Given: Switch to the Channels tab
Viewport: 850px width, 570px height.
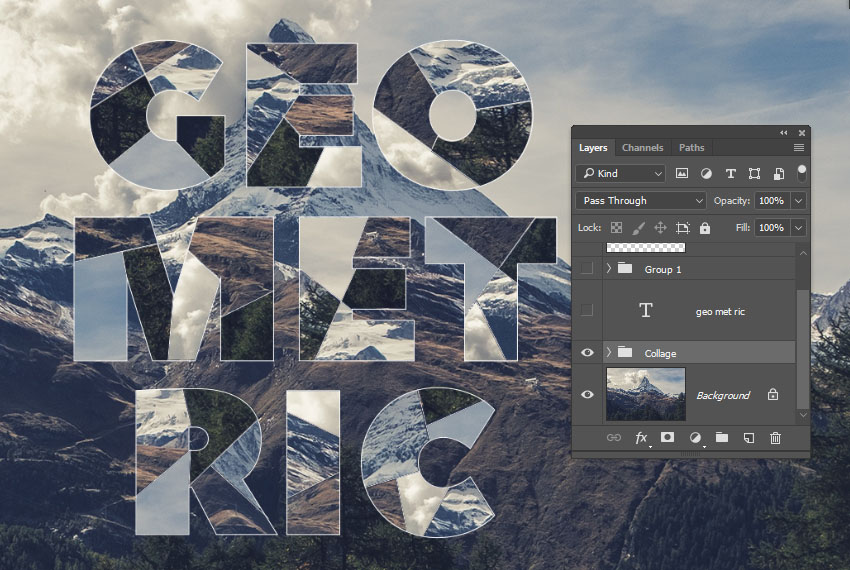Looking at the screenshot, I should point(642,148).
